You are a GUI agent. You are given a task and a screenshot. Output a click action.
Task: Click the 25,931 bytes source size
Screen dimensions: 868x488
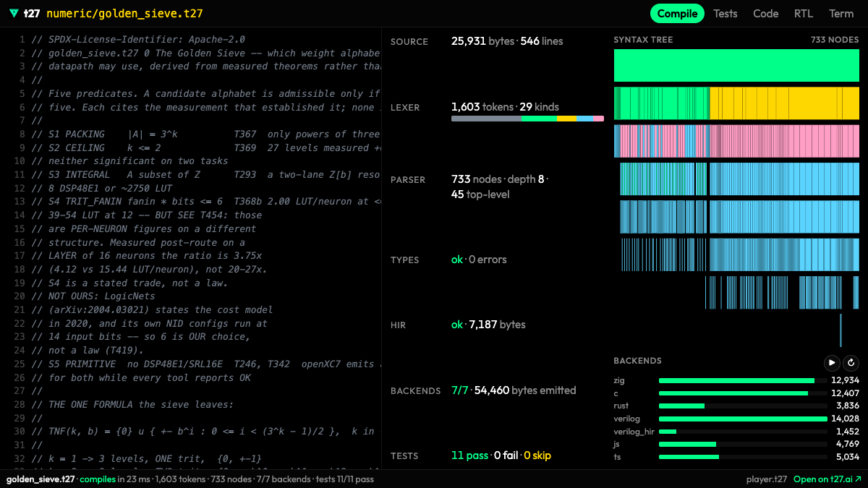(482, 41)
